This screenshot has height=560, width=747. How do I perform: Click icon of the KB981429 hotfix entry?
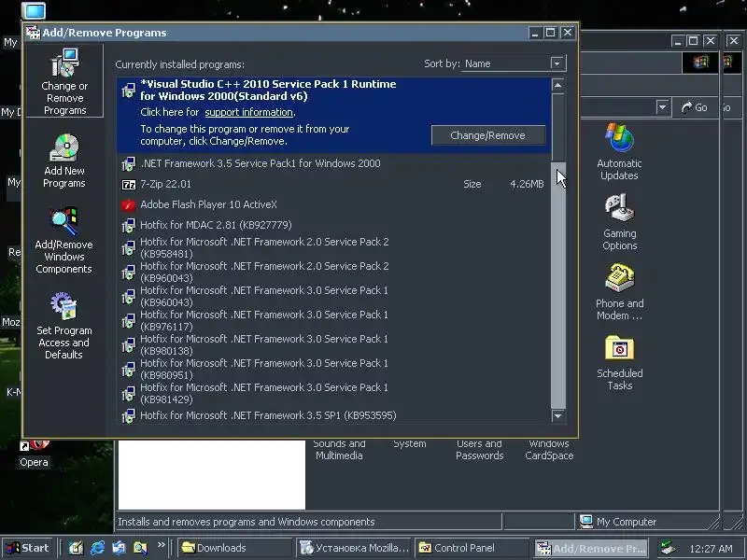click(x=128, y=394)
